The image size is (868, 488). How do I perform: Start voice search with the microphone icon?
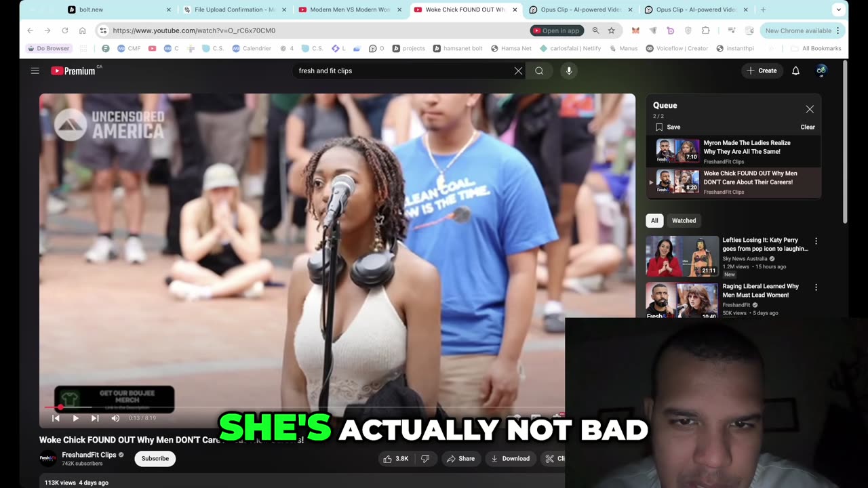tap(569, 70)
